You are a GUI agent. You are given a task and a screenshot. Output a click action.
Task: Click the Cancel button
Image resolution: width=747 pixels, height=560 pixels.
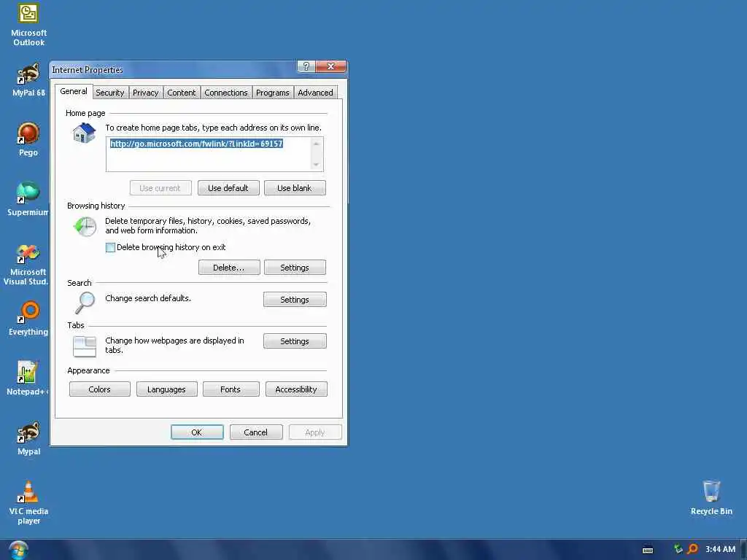click(256, 432)
